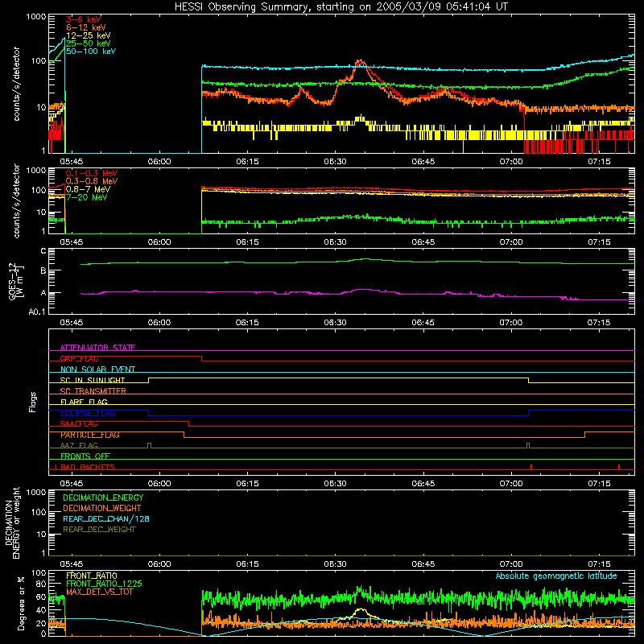Click the 0.8-7 MeV legend entry

point(88,189)
